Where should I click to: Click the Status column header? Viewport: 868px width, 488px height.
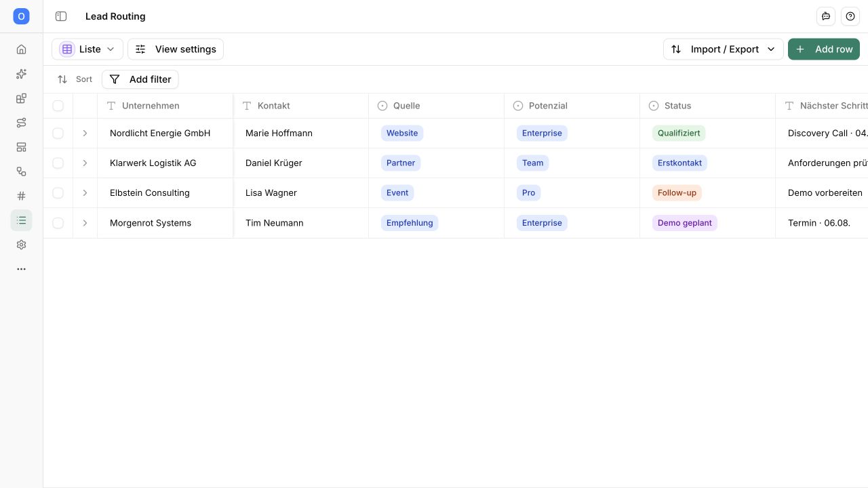tap(708, 106)
